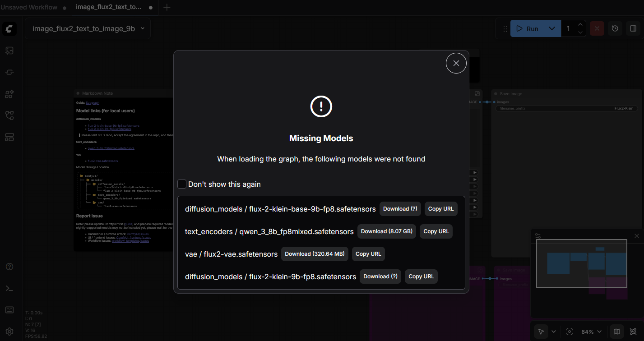Download the qwen_3_8b_fp8mixed text encoder (8.07 GB)
644x341 pixels.
point(386,231)
